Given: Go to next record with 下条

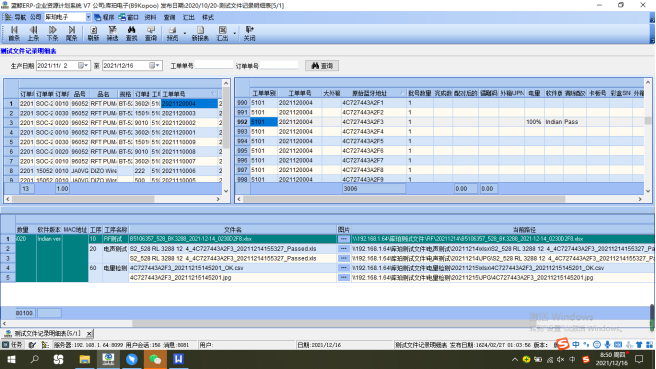Looking at the screenshot, I should point(52,33).
